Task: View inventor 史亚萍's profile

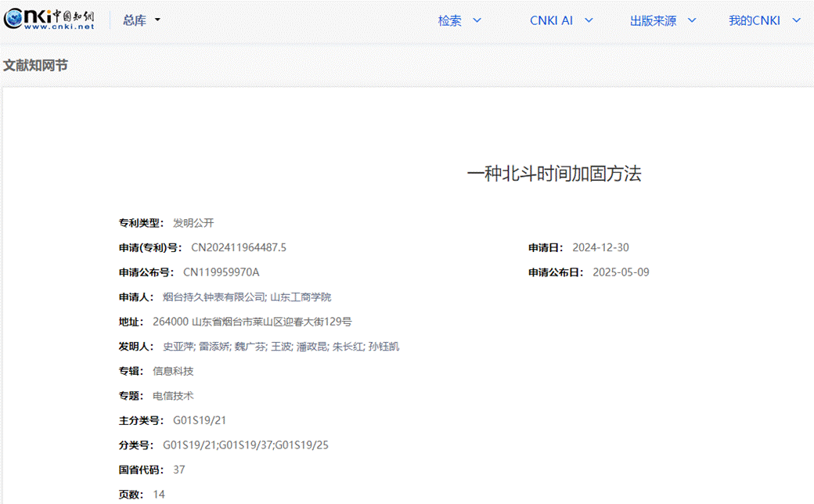Action: tap(178, 346)
